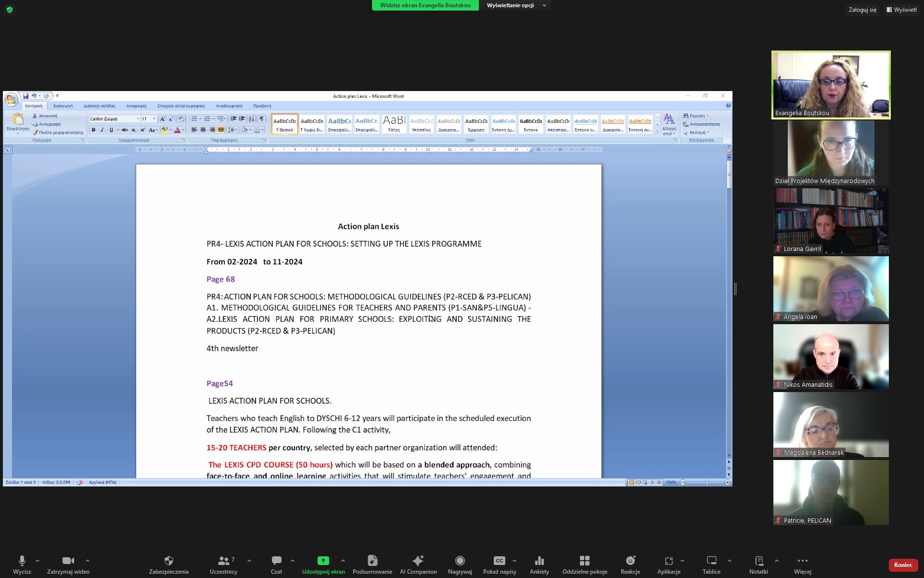Click the text highlight color button
Screen dimensions: 924x578
pyautogui.click(x=165, y=130)
